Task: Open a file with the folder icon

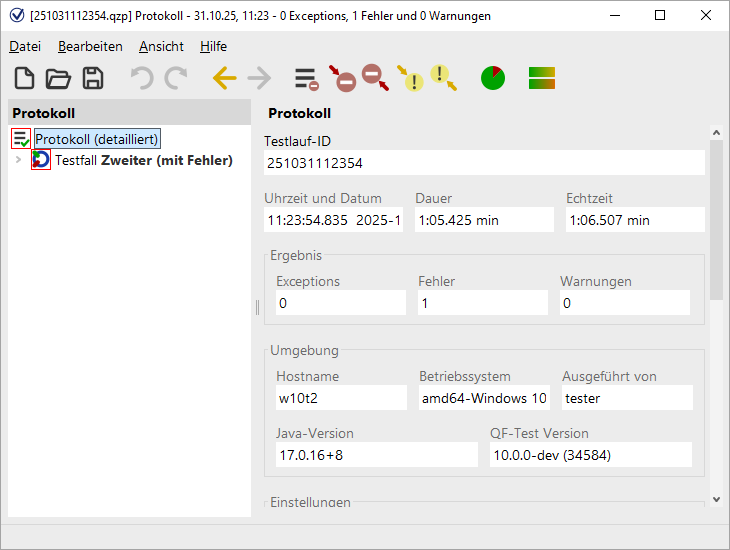Action: point(58,79)
